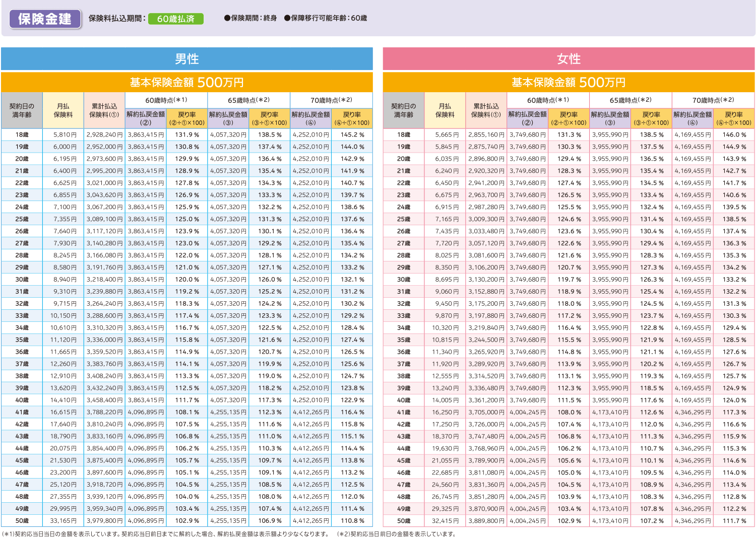Click male monthly premium 10,150円
The height and width of the screenshot is (539, 756).
[x=64, y=316]
